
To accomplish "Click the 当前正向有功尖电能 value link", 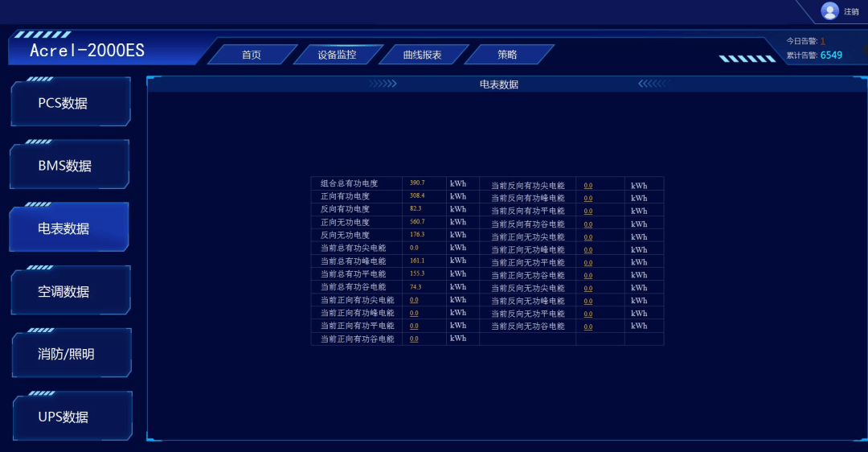I will click(414, 300).
